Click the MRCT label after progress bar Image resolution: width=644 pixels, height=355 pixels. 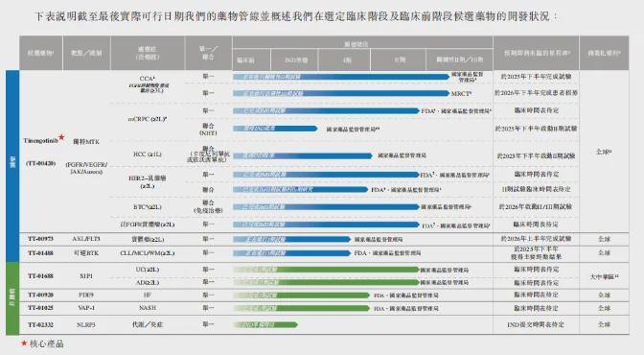point(461,94)
